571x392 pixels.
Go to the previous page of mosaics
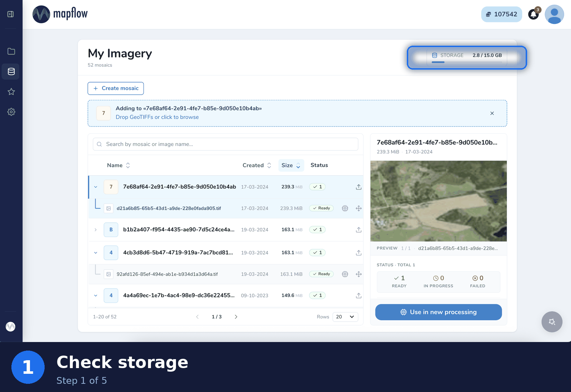tap(197, 317)
